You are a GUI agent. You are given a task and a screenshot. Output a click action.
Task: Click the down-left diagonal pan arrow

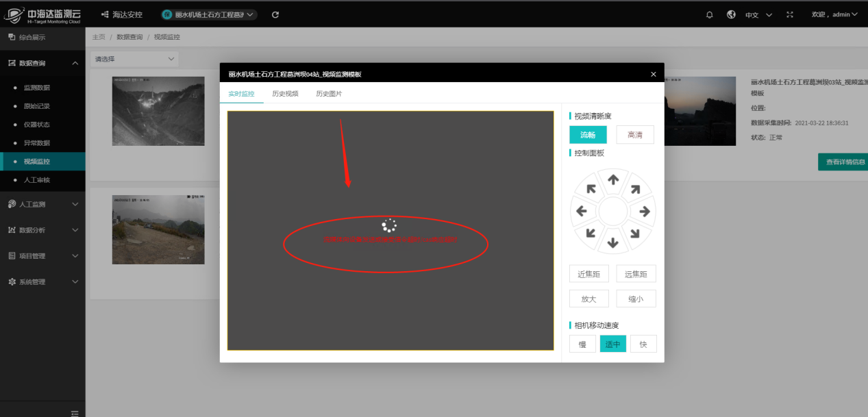(591, 233)
